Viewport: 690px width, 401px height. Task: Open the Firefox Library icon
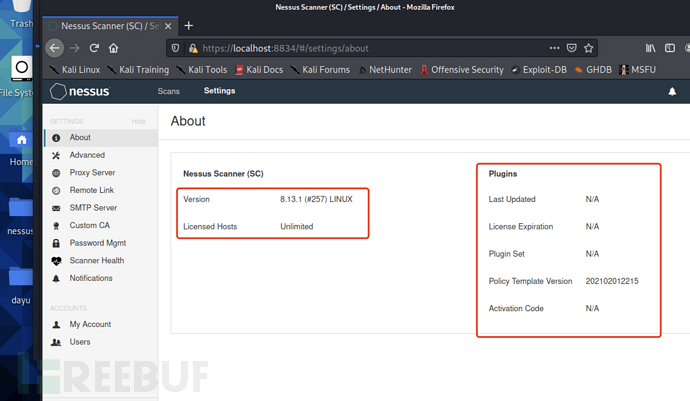[650, 48]
